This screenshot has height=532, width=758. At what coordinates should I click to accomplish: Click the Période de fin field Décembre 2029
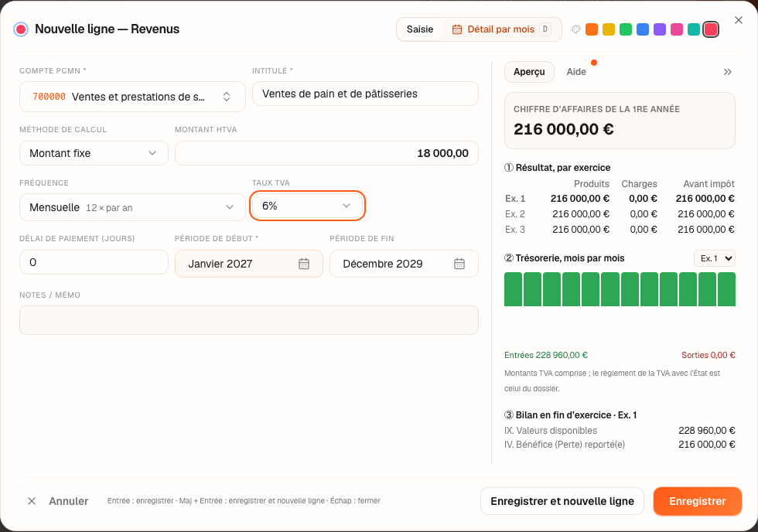point(404,264)
